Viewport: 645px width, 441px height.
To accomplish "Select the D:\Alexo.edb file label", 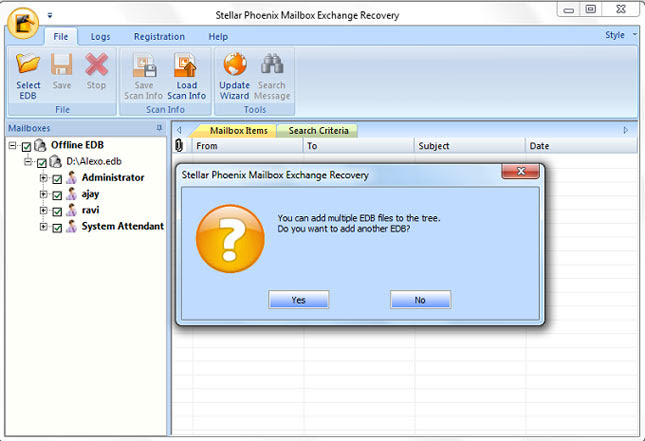I will [x=94, y=161].
